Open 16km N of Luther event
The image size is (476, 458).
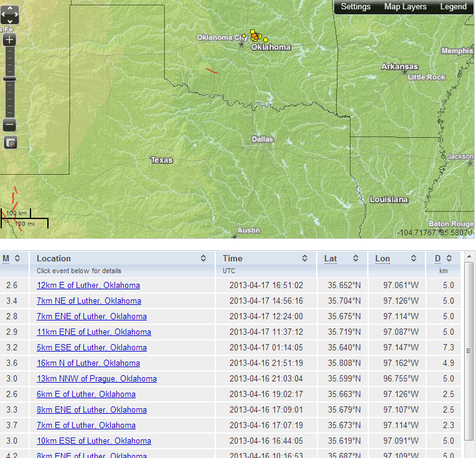(x=88, y=363)
